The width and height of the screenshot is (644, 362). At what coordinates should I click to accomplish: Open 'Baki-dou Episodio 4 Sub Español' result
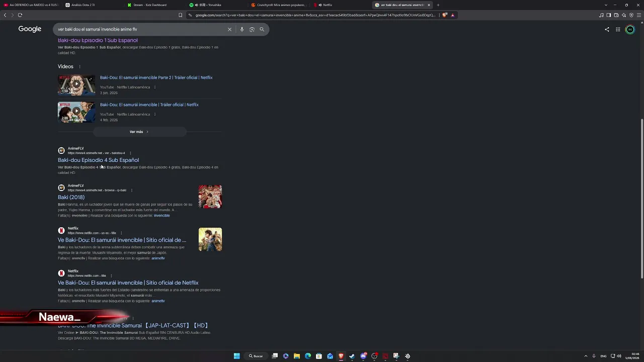(x=98, y=160)
